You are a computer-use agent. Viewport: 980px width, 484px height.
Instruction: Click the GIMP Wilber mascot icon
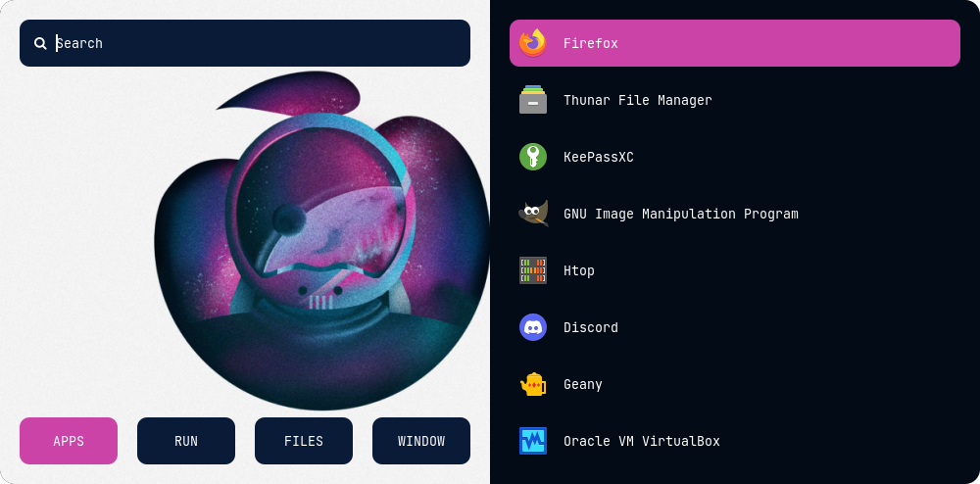[x=533, y=214]
